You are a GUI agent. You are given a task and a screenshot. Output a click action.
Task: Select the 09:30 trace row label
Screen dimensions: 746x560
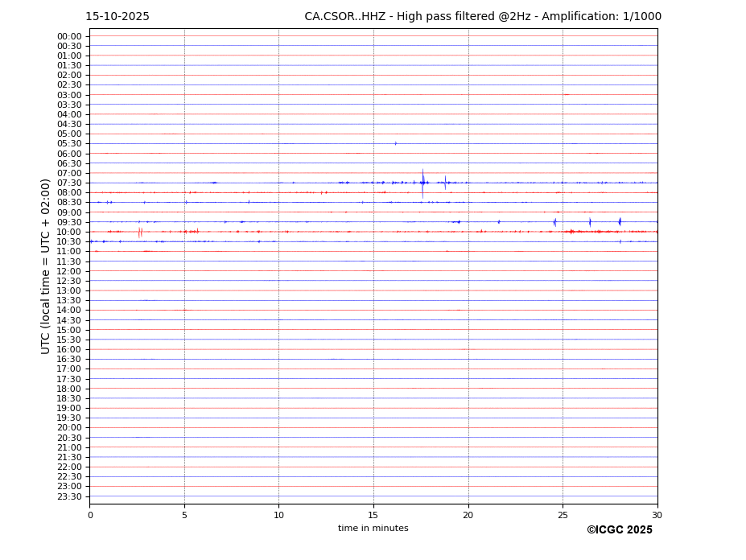[69, 223]
